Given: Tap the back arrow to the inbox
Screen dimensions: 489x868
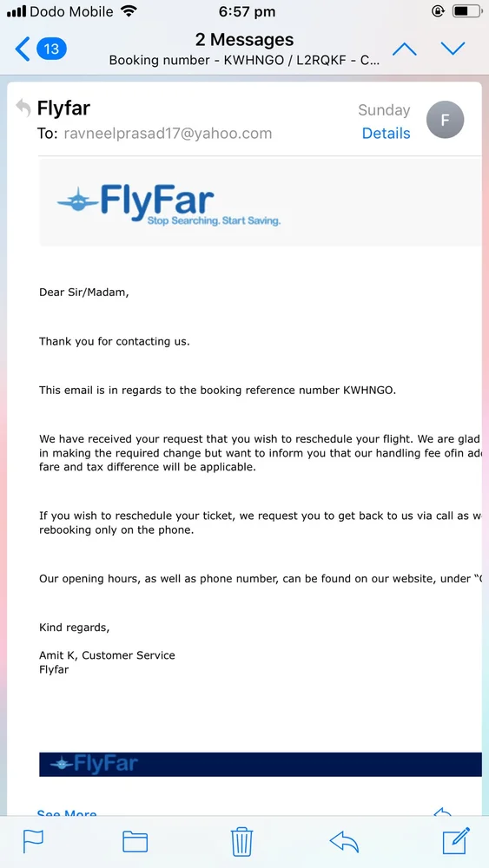Looking at the screenshot, I should (23, 49).
